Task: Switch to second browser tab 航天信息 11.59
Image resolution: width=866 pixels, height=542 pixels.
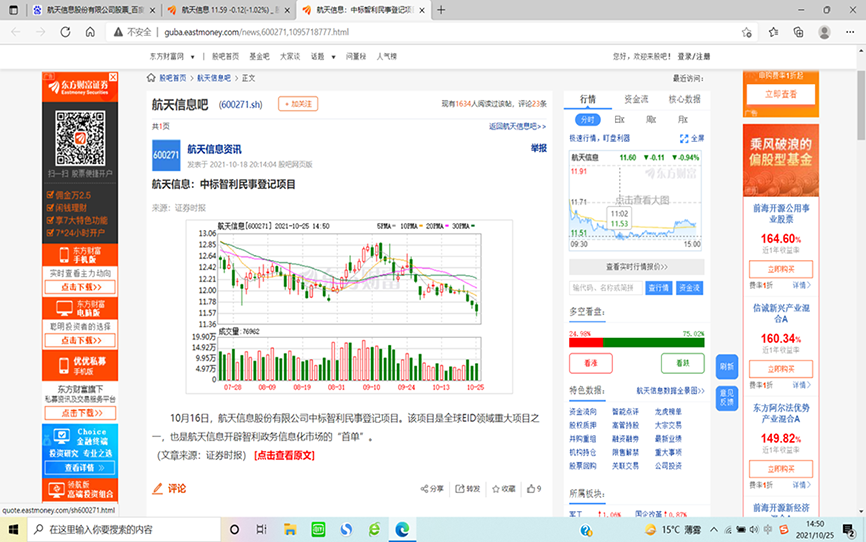Action: [229, 10]
